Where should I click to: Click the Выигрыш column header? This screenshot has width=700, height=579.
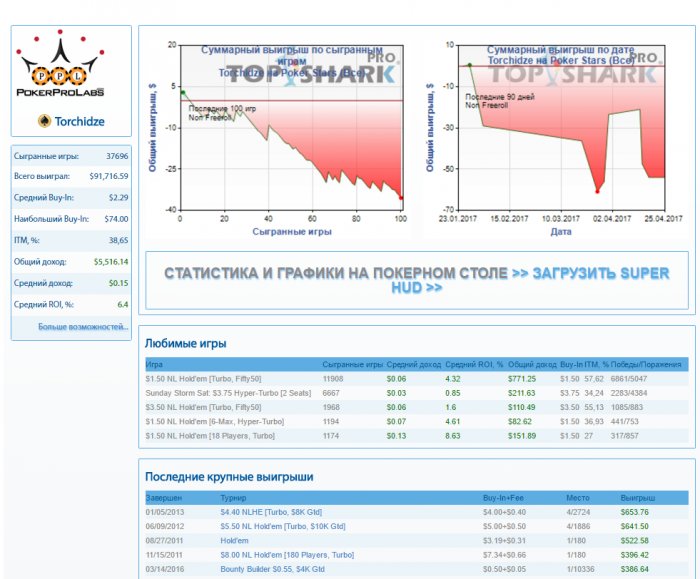coord(638,498)
